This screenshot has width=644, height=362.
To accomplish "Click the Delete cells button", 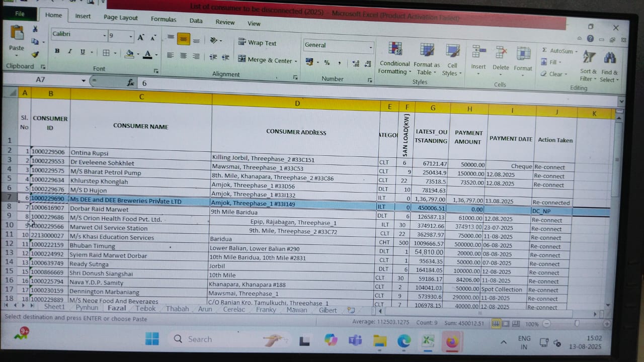I will point(501,59).
